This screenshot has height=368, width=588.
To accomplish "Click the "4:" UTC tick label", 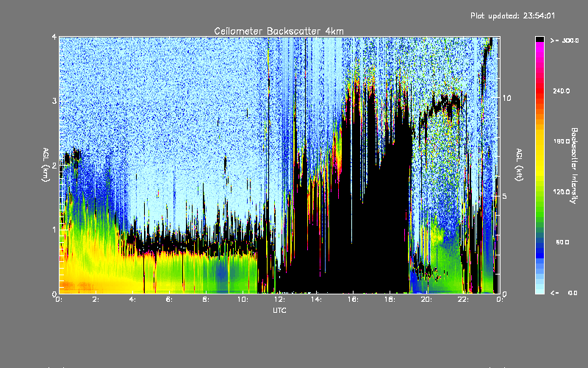I will point(132,300).
